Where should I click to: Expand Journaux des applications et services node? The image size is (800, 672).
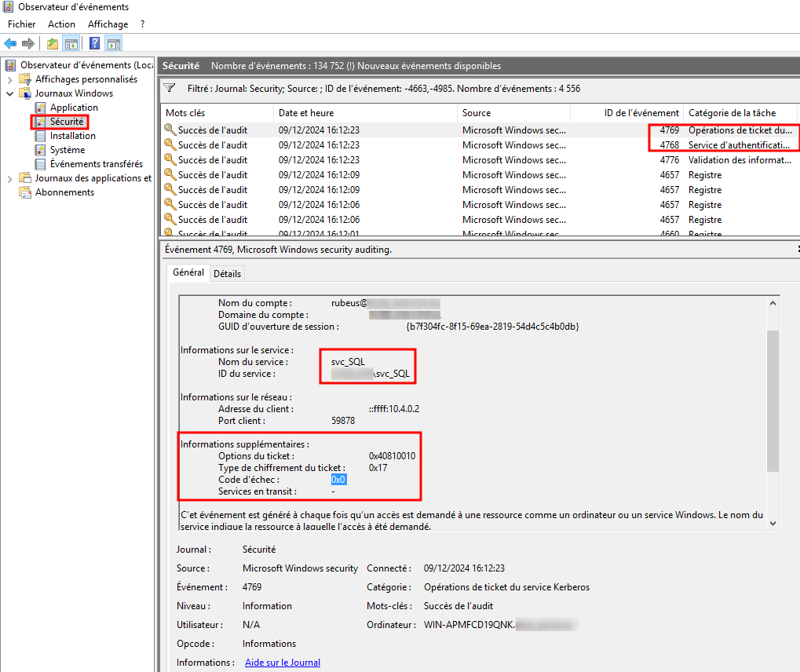tap(9, 178)
